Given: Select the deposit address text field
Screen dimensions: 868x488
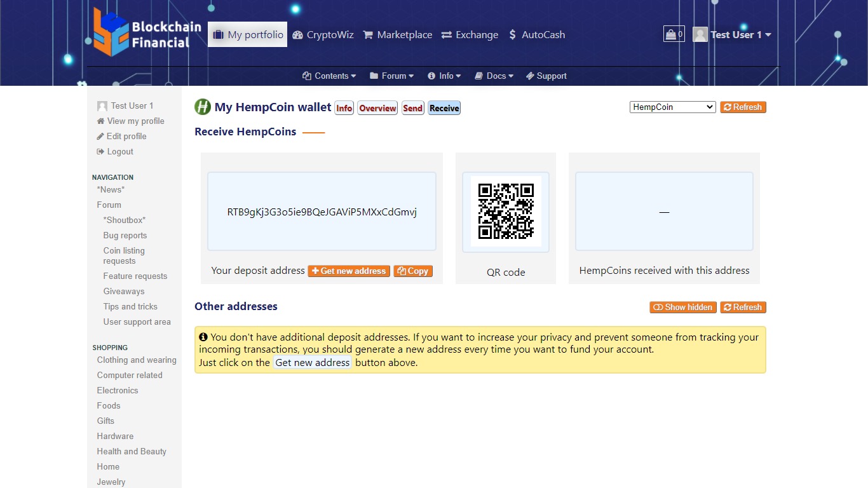Looking at the screenshot, I should tap(322, 212).
